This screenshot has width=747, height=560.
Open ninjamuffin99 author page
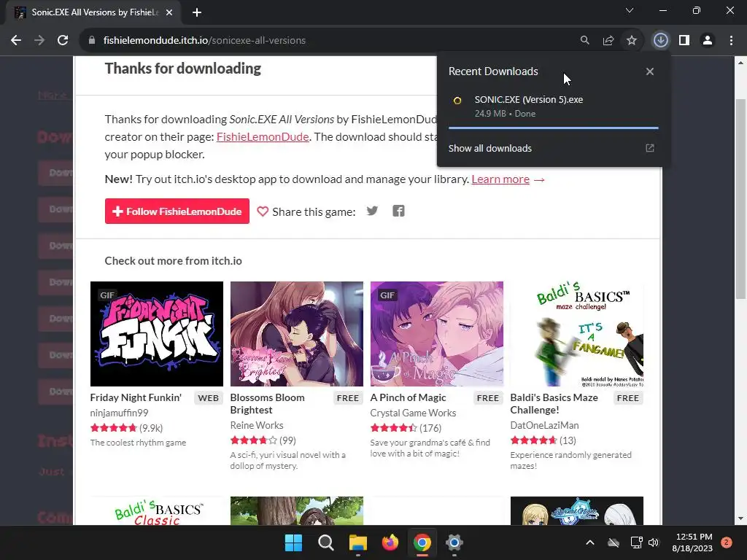pyautogui.click(x=119, y=413)
